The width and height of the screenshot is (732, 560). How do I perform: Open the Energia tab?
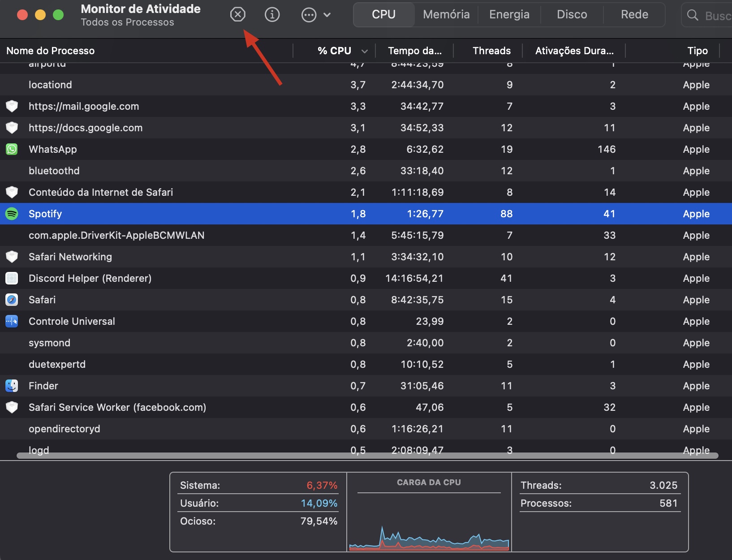(x=509, y=14)
